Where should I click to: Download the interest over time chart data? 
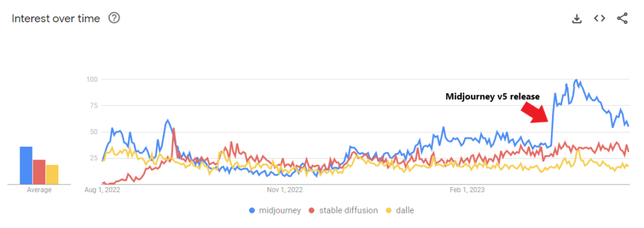tap(577, 19)
